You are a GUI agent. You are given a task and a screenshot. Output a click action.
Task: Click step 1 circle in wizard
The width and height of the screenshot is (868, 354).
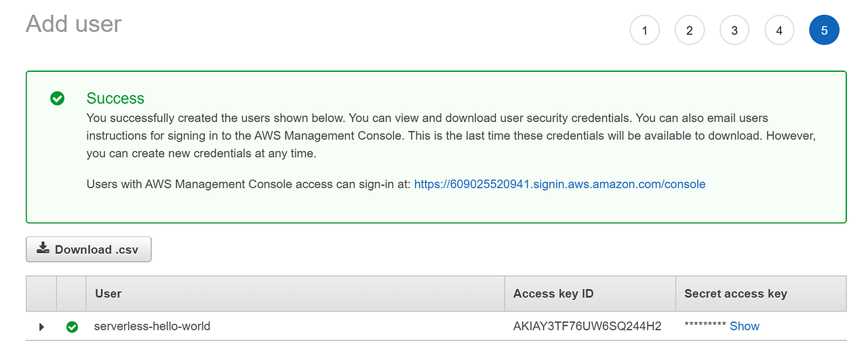(644, 31)
